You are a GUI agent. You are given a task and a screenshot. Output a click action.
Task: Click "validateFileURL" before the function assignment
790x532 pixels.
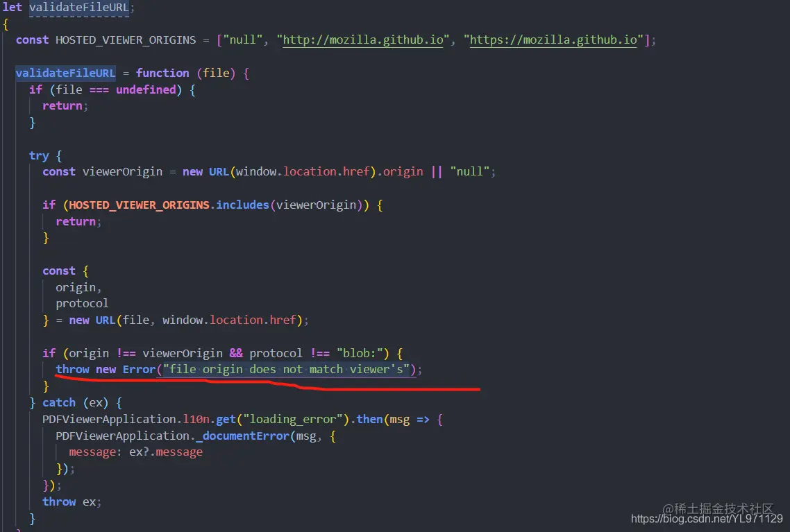tap(65, 73)
